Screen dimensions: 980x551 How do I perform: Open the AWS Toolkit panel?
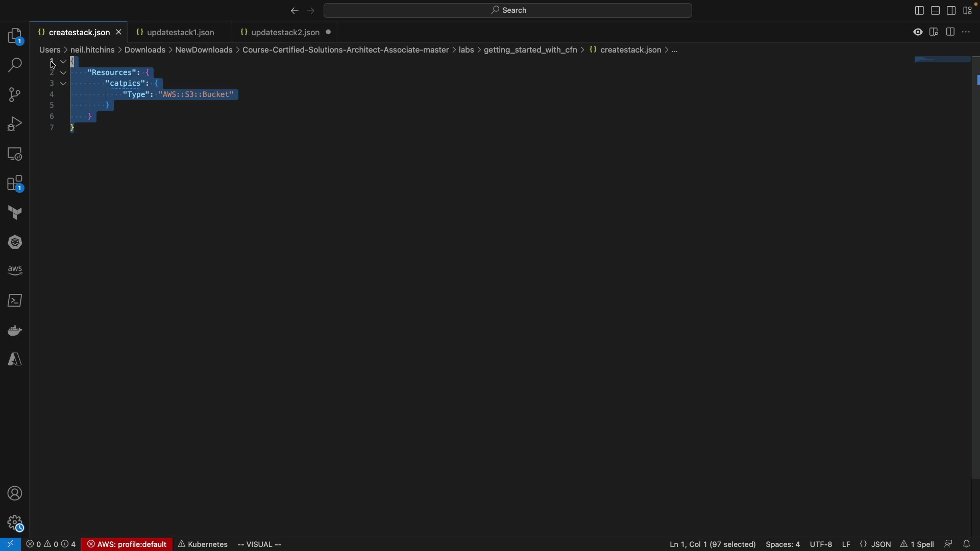[x=15, y=271]
